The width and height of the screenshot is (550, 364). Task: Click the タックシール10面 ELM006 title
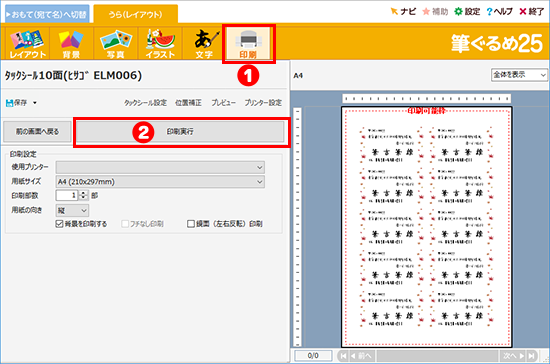tap(73, 75)
